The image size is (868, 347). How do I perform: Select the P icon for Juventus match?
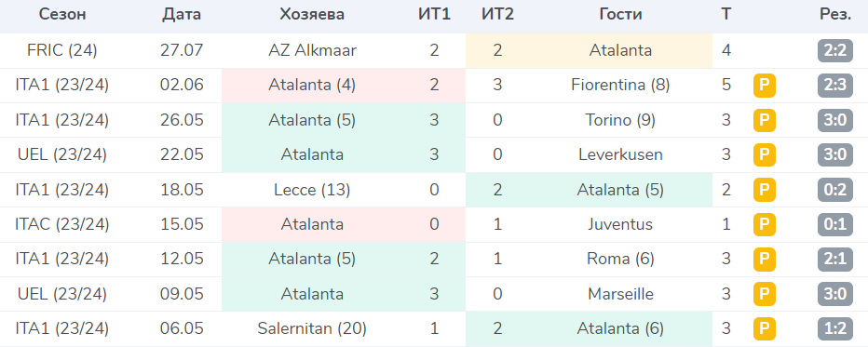click(764, 225)
